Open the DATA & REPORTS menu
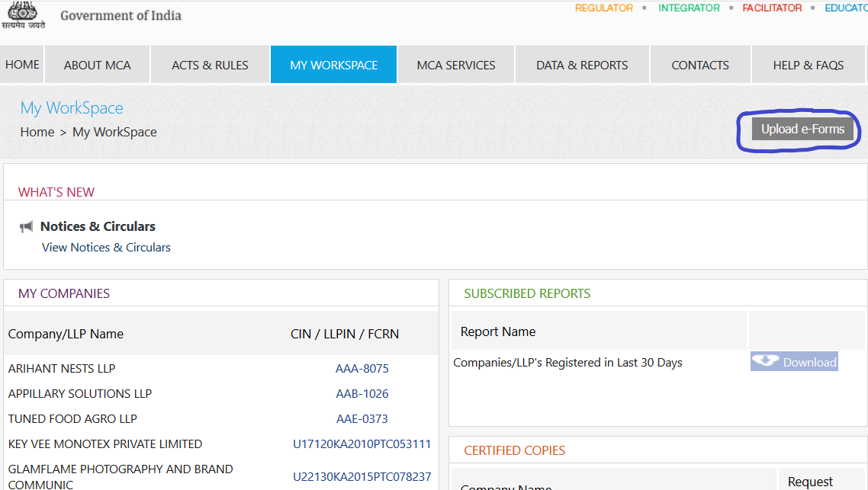868x490 pixels. pos(582,65)
